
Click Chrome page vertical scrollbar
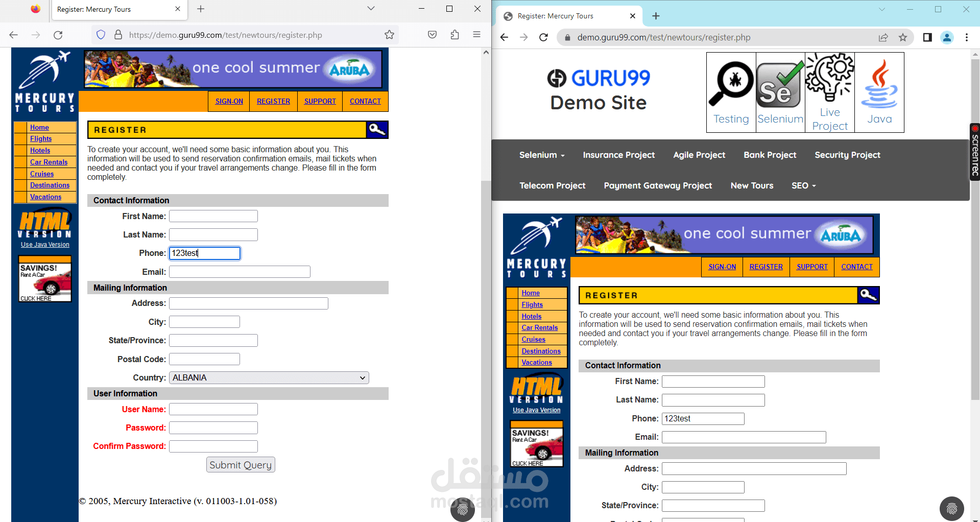[x=975, y=230]
